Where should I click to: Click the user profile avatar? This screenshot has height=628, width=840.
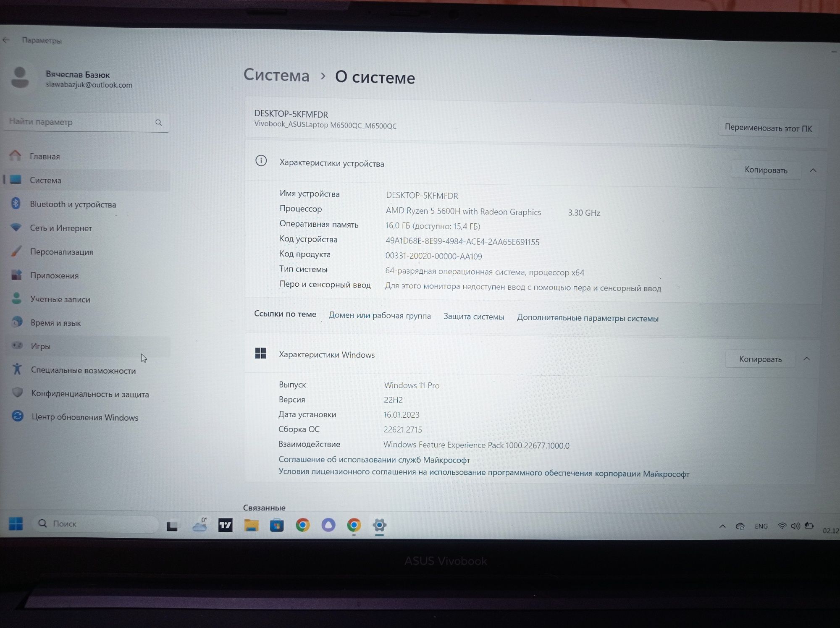click(20, 78)
